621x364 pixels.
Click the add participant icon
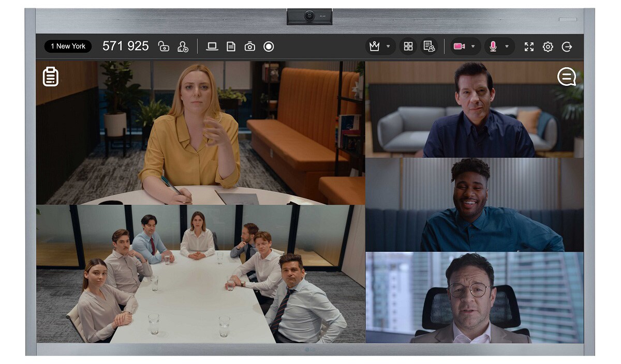coord(183,47)
